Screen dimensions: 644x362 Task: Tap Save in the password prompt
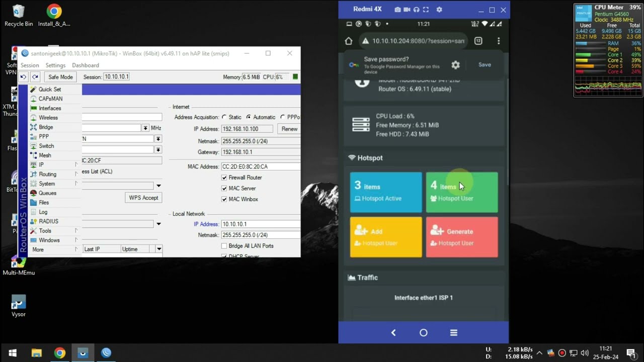tap(485, 65)
